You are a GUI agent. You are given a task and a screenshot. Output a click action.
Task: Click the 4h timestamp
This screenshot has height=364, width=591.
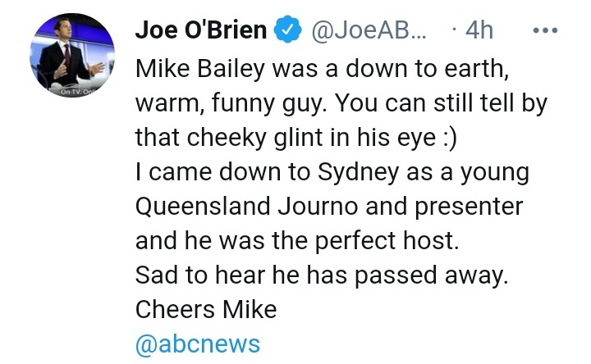479,31
